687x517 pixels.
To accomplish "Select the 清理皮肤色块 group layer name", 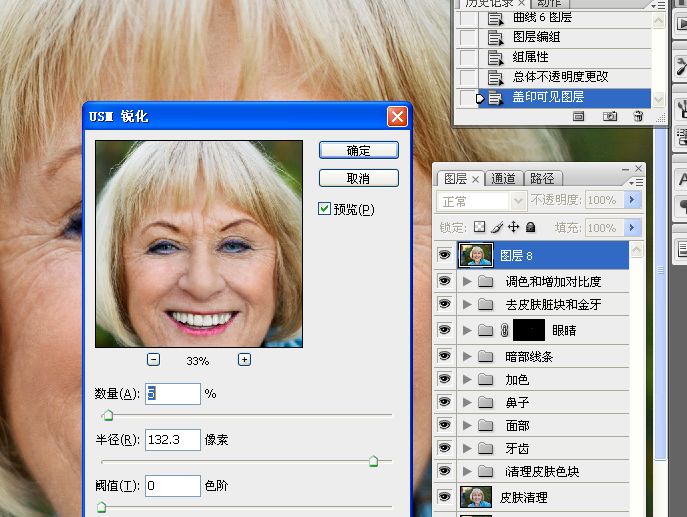I will click(542, 471).
